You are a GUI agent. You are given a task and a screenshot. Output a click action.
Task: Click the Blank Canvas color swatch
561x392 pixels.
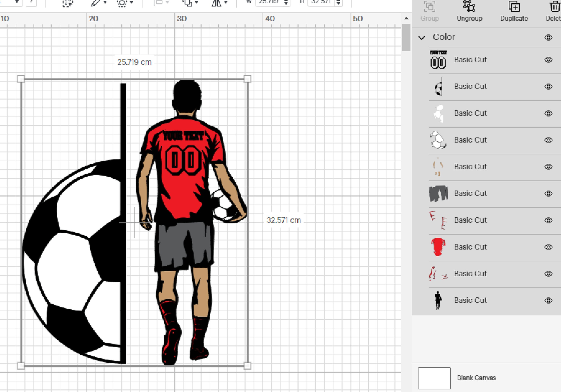point(434,378)
